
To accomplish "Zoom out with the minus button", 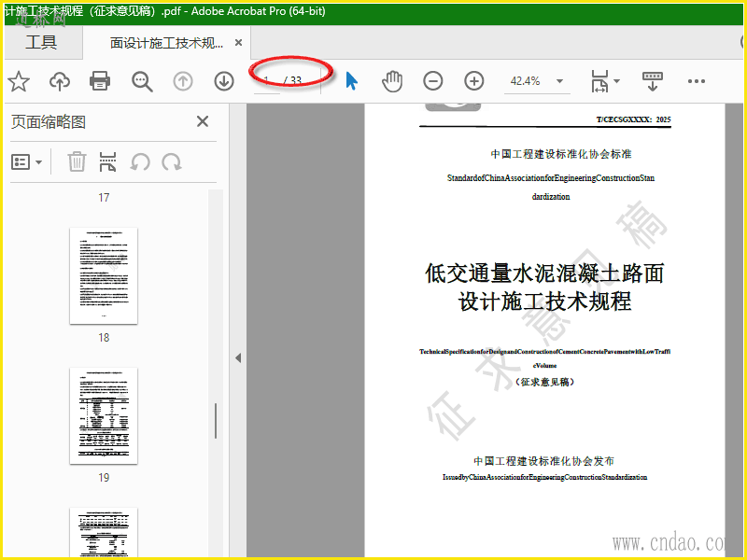I will pos(433,81).
